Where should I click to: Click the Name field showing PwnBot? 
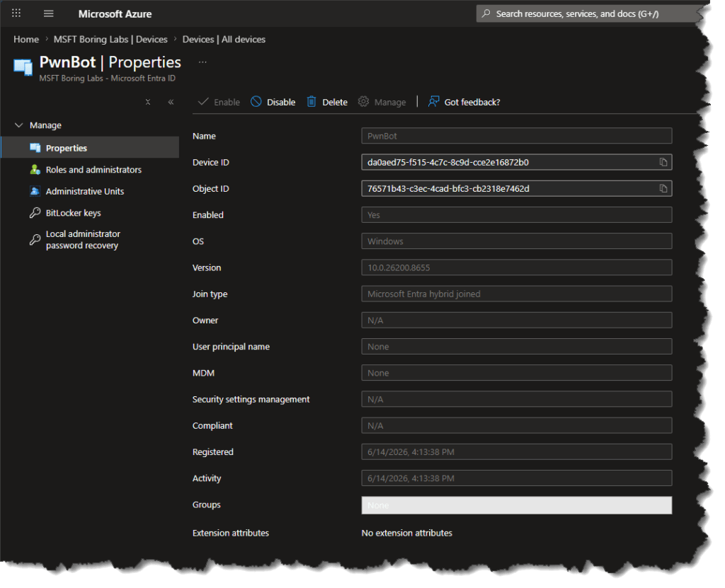516,136
